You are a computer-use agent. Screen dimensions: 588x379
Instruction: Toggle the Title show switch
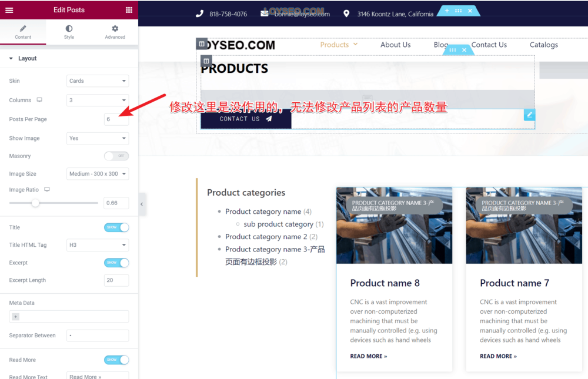point(116,227)
